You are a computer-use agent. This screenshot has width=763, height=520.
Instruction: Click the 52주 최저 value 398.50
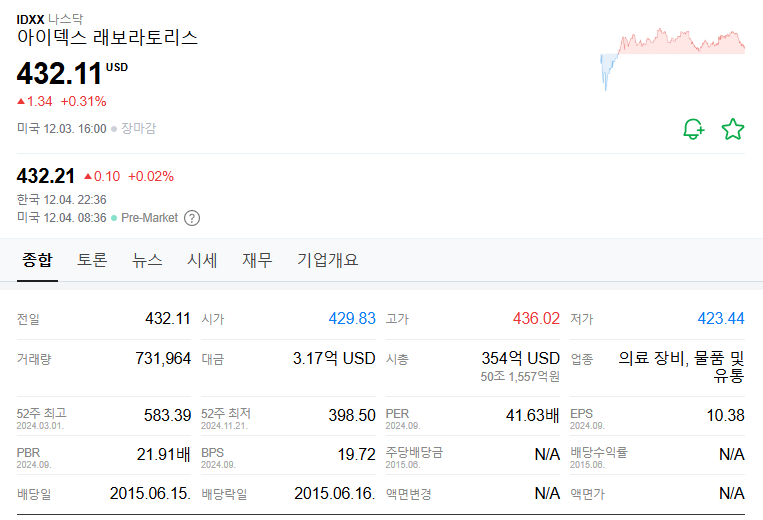(352, 415)
